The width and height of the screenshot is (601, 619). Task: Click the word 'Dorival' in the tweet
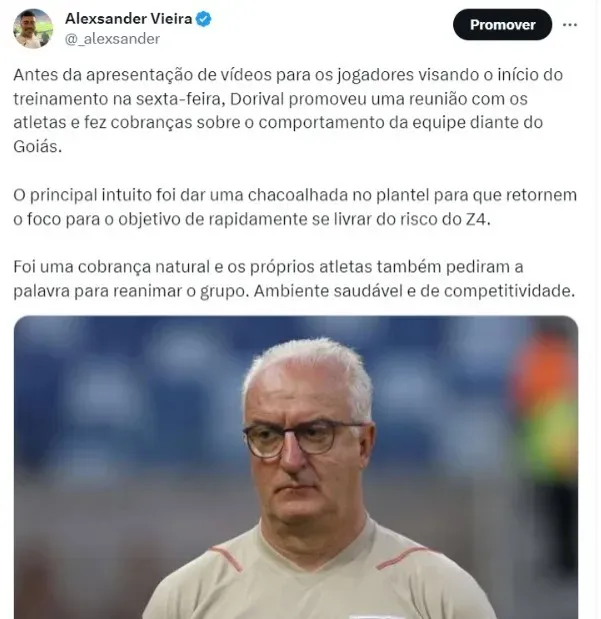pyautogui.click(x=257, y=99)
